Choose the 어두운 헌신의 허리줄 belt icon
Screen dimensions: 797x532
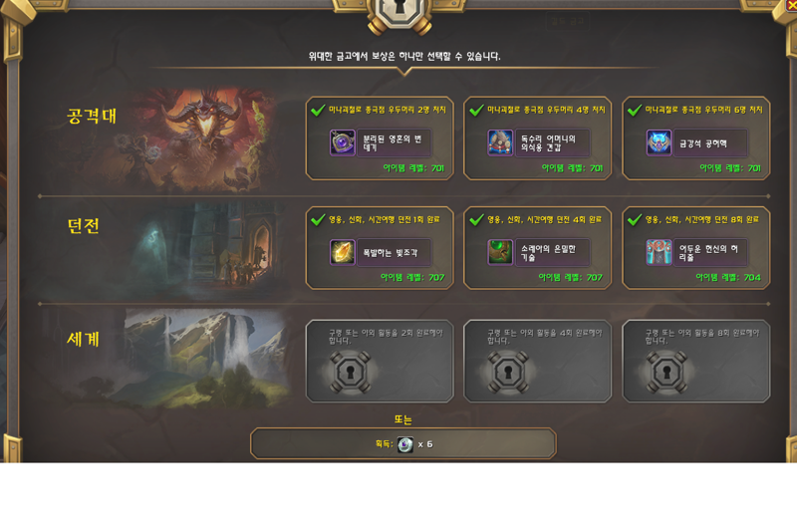pyautogui.click(x=659, y=252)
